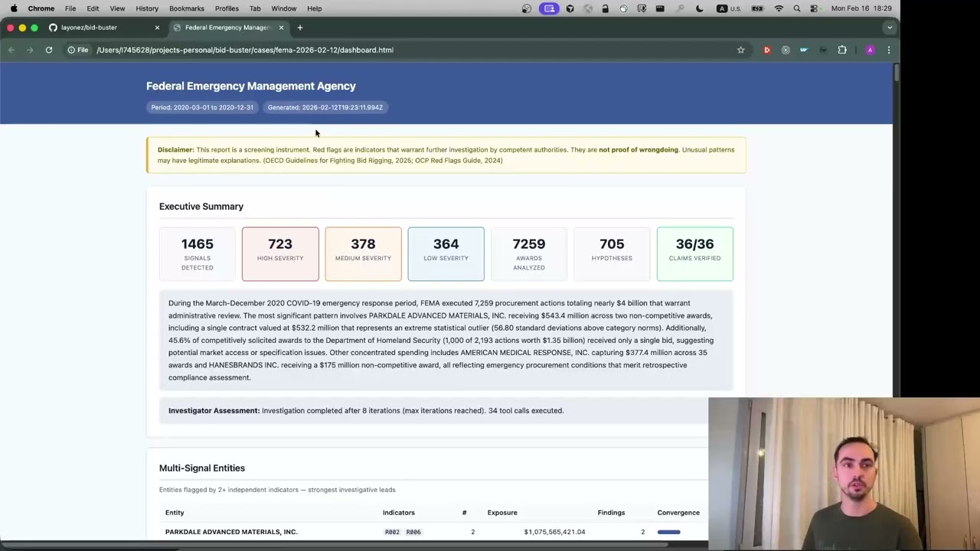The image size is (980, 551).
Task: Click the Executive Summary heading
Action: pos(201,207)
